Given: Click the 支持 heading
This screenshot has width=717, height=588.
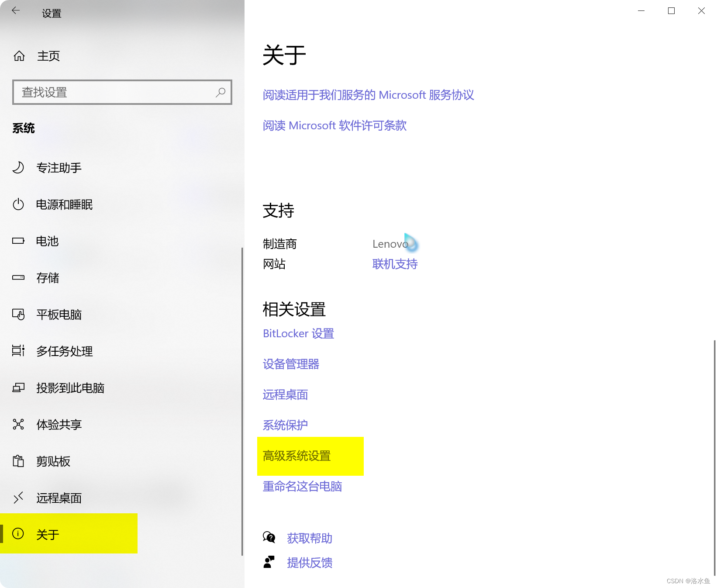Looking at the screenshot, I should (278, 211).
